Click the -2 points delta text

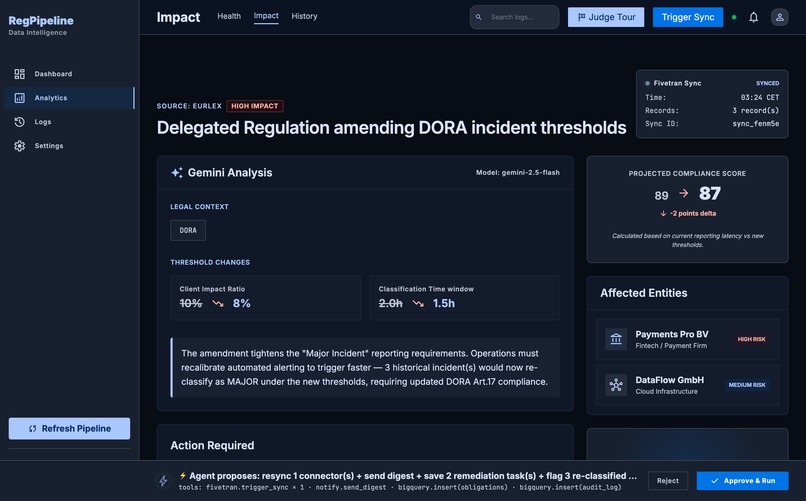coord(693,213)
